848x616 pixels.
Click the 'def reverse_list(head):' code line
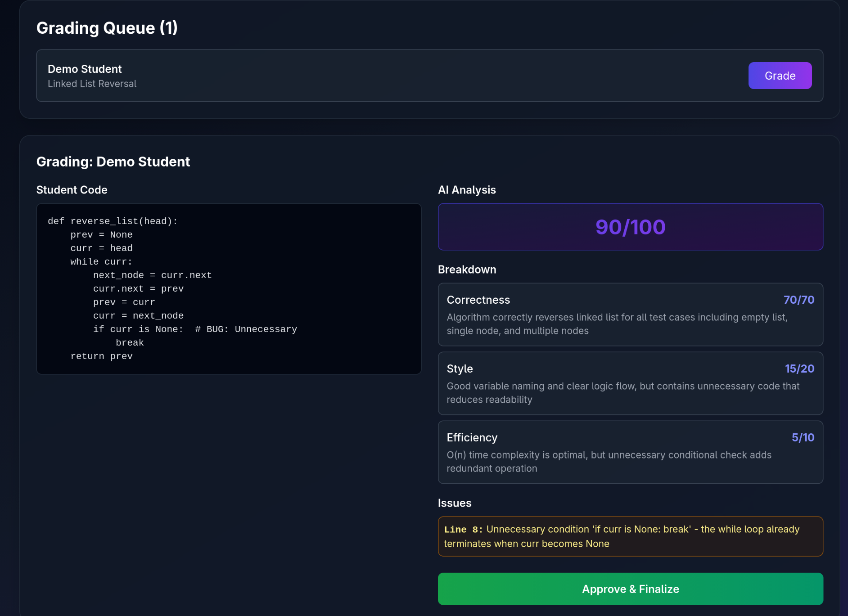pyautogui.click(x=113, y=221)
